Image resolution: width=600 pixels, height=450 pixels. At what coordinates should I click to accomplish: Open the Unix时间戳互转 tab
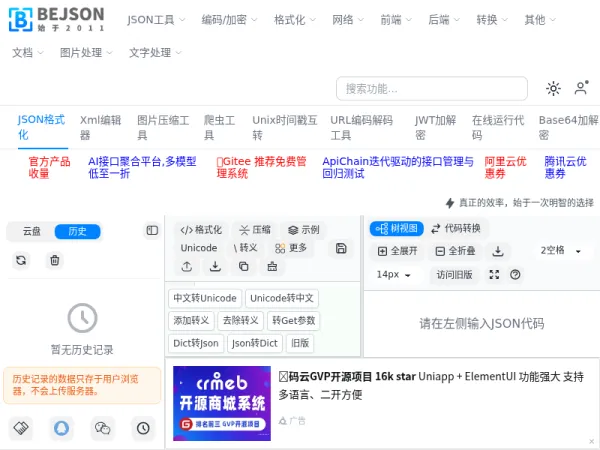(x=285, y=127)
